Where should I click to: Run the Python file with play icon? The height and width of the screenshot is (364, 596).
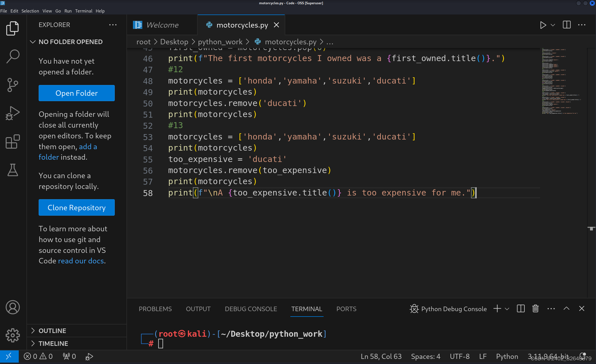coord(543,25)
